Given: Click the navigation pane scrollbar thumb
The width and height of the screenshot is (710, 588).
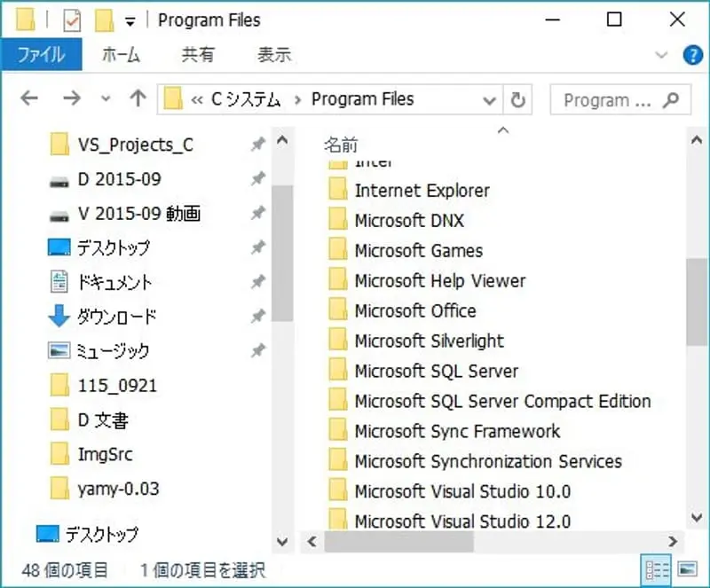Looking at the screenshot, I should click(x=282, y=254).
